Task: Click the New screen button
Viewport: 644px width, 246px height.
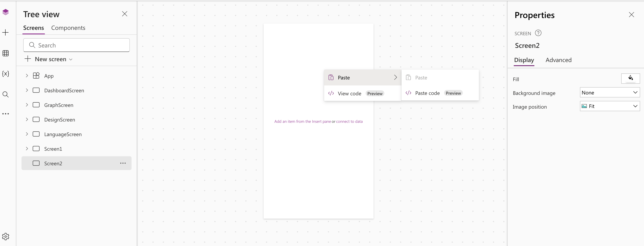Action: click(x=49, y=59)
